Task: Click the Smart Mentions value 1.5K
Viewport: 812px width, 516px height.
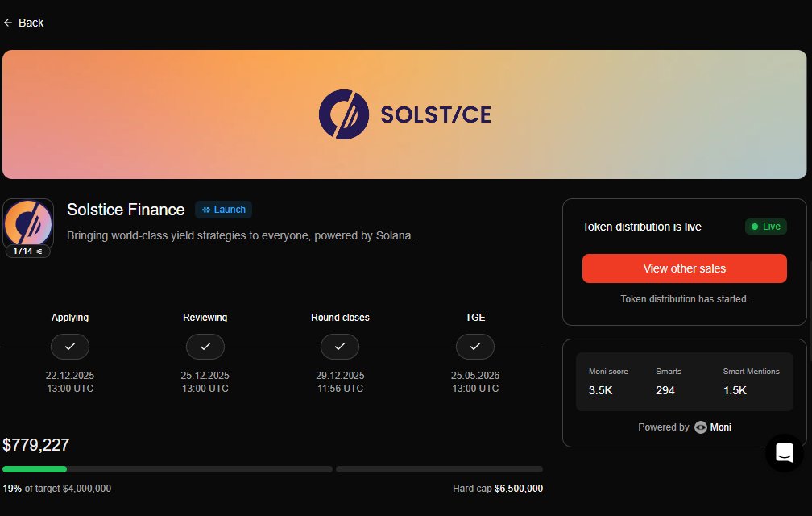Action: (x=735, y=390)
